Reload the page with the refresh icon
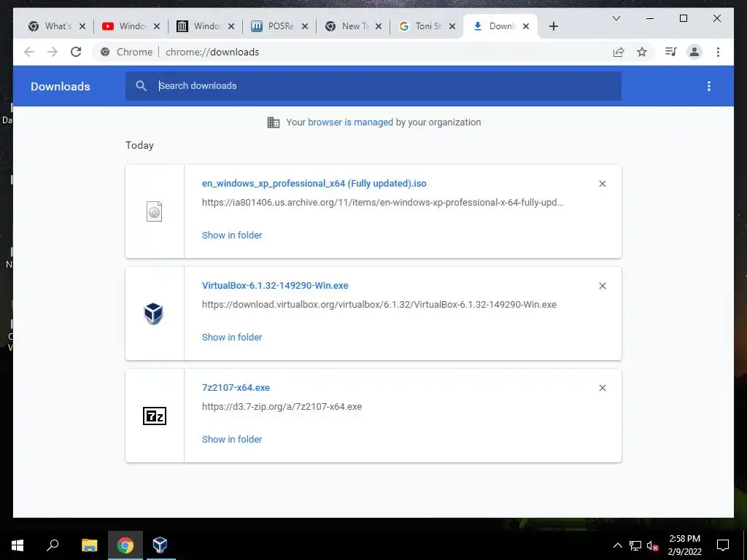 pos(76,52)
